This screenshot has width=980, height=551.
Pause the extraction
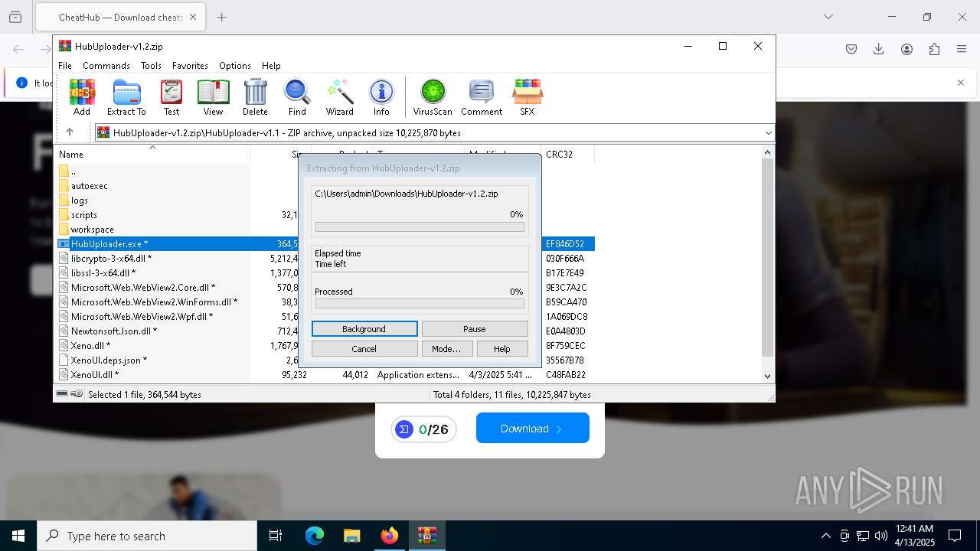475,329
